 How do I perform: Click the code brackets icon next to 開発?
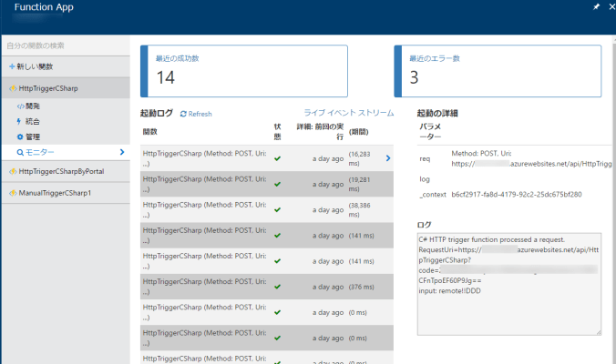[x=20, y=106]
